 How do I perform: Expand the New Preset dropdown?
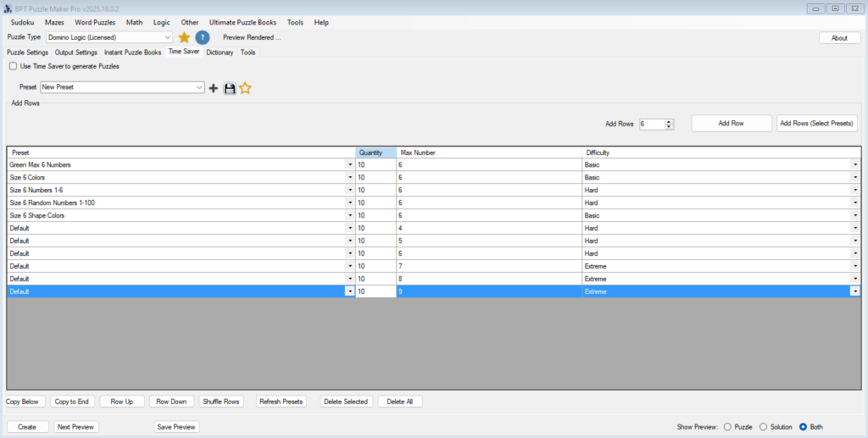point(199,87)
